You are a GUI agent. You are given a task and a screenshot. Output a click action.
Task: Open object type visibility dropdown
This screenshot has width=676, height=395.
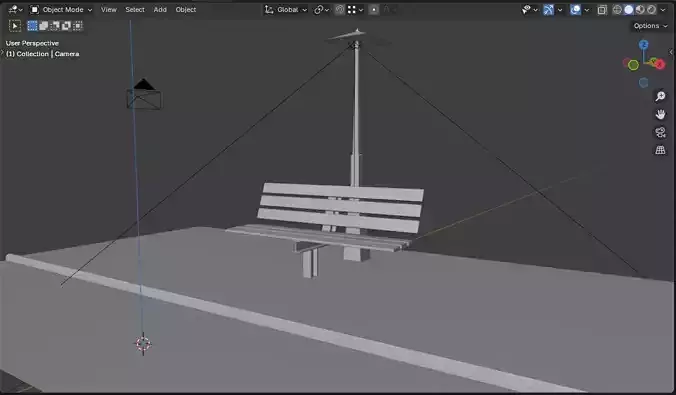pyautogui.click(x=529, y=9)
